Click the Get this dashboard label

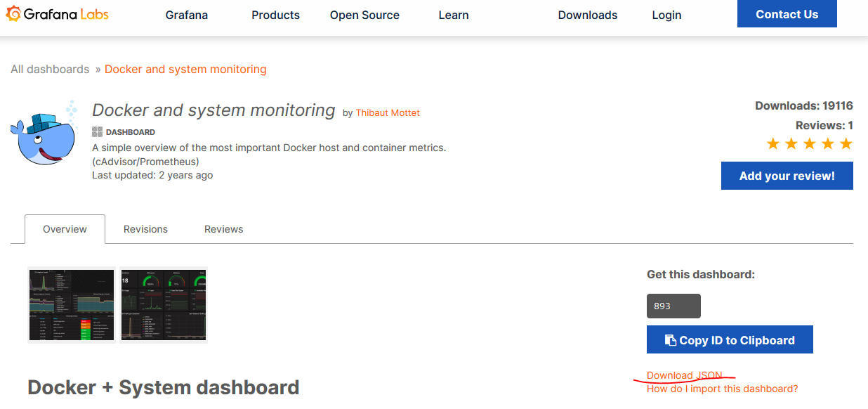(x=701, y=275)
